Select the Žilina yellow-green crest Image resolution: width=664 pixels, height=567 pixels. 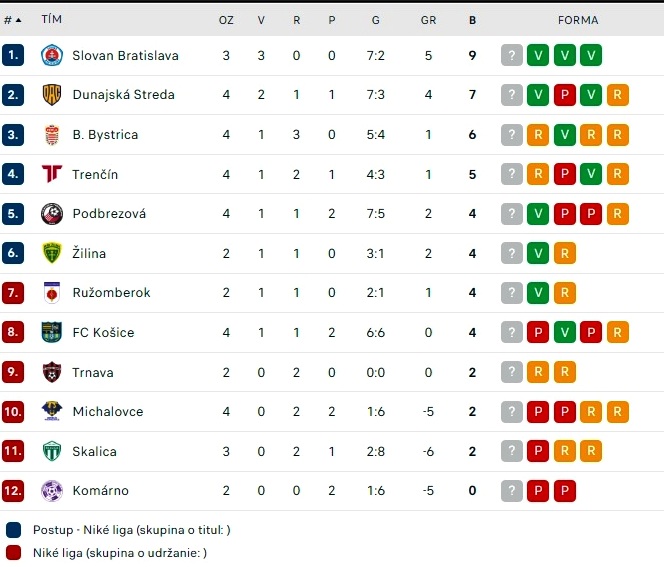[x=52, y=253]
